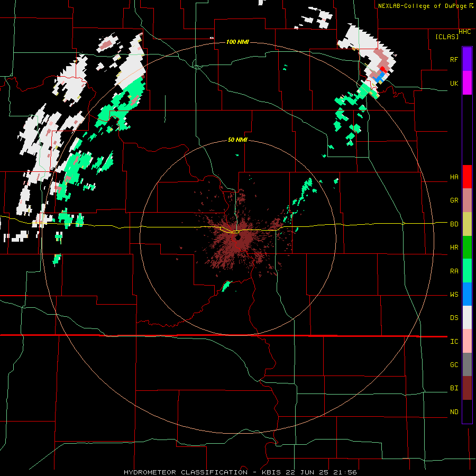Image resolution: width=476 pixels, height=476 pixels.
Task: Click the GC ground clutter gray swatch
Action: (x=467, y=364)
